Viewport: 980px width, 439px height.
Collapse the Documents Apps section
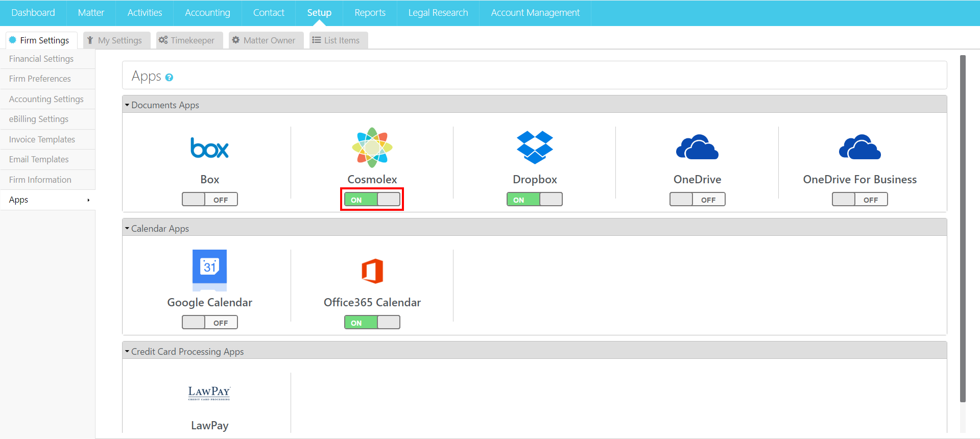pos(127,105)
